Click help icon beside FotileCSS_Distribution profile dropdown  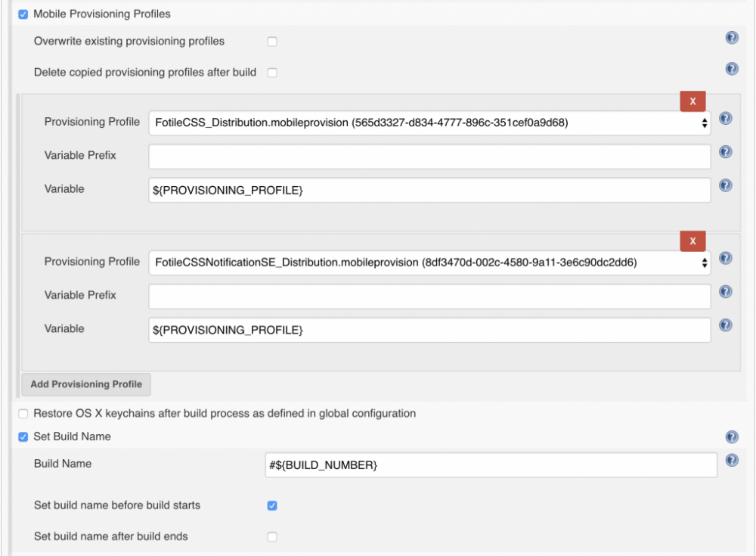point(726,119)
